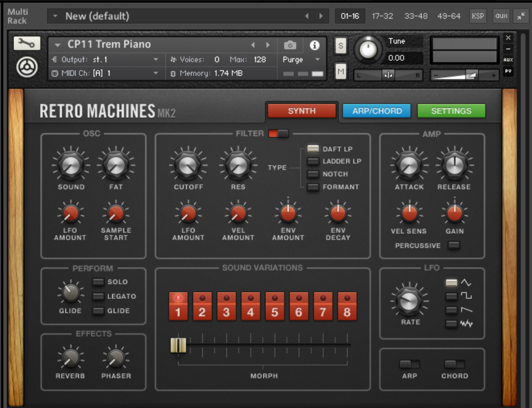Show instrument info with the i icon
This screenshot has width=532, height=408.
pos(314,45)
